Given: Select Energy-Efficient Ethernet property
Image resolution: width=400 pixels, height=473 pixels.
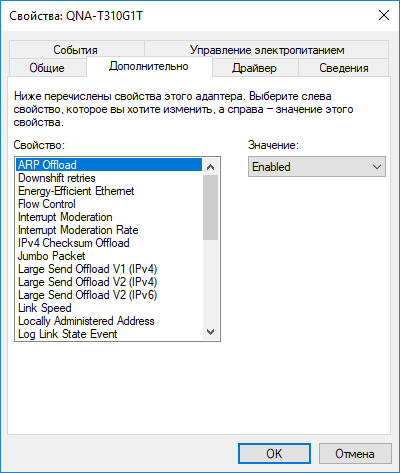Looking at the screenshot, I should click(x=109, y=191).
